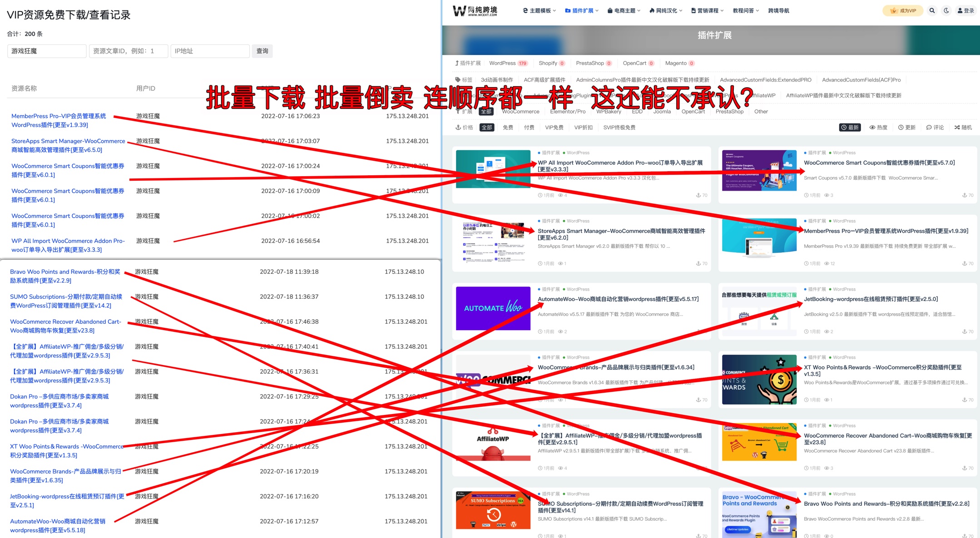The image size is (980, 538).
Task: Filter price by 免费
Action: click(508, 128)
